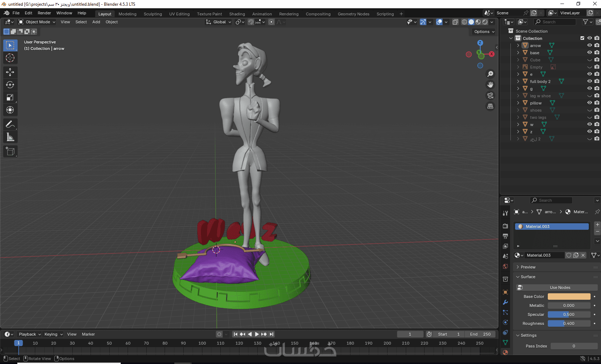
Task: Switch to the Sculpting workspace tab
Action: tap(153, 14)
